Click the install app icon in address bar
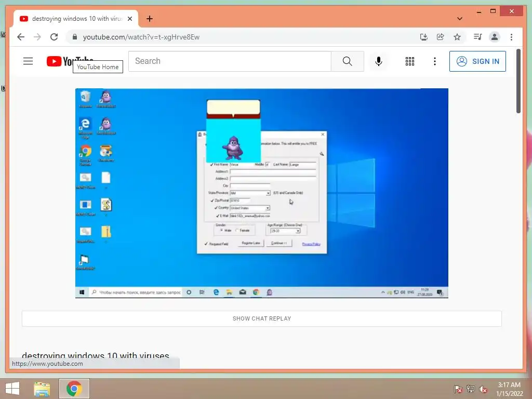 pos(424,37)
